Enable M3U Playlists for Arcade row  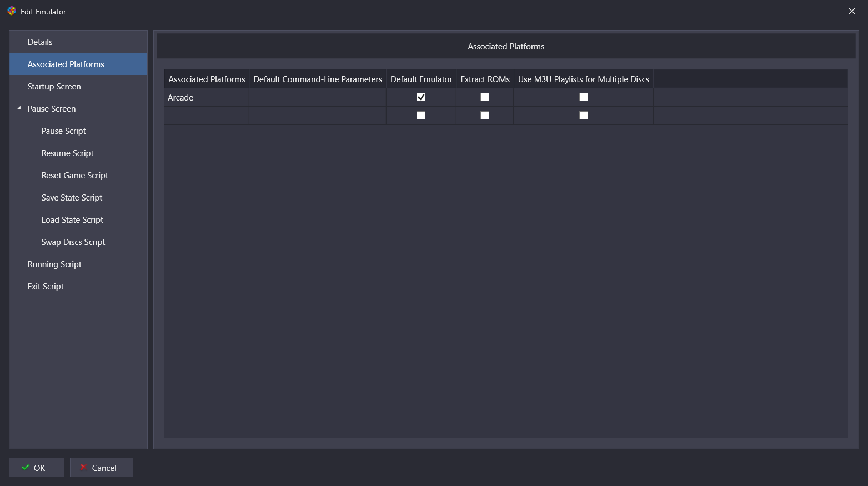point(584,97)
